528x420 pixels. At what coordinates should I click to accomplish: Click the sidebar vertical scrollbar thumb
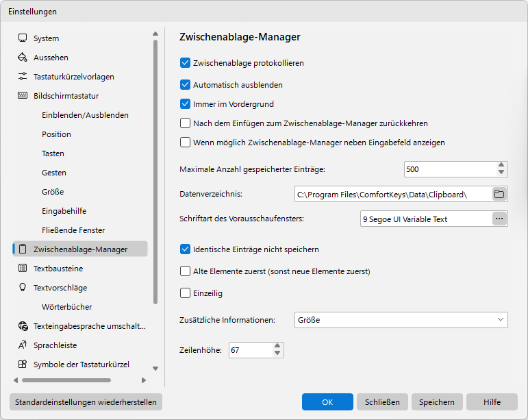pos(155,172)
